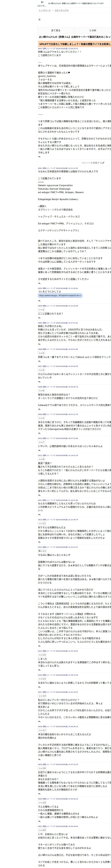Click post header 0001 名無しヒーリング 12:04:29.32
Image resolution: width=111 pixels, height=868 pixels.
click(x=58, y=48)
